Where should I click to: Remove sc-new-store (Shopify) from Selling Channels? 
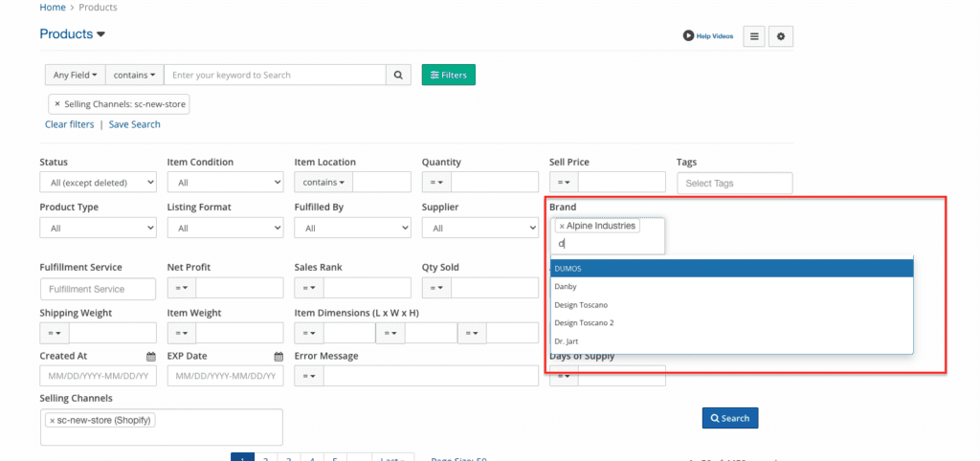point(52,420)
